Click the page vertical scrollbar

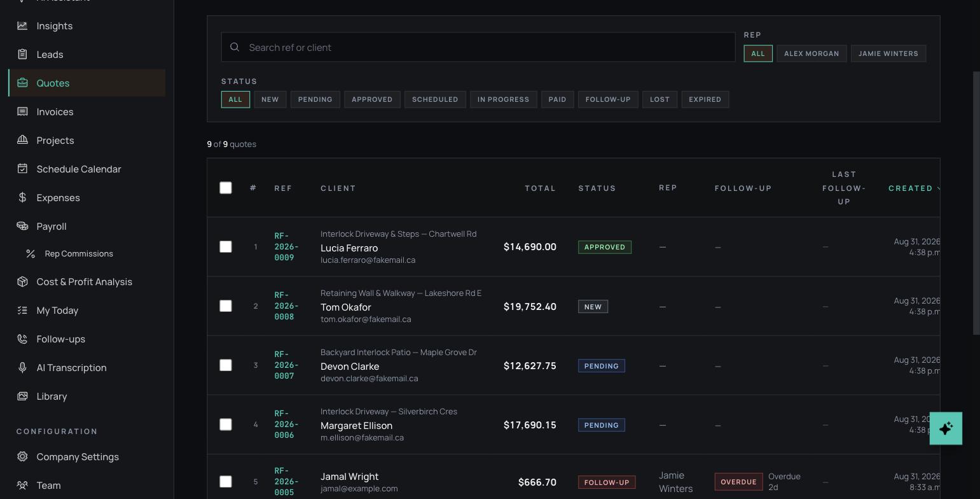(976, 202)
